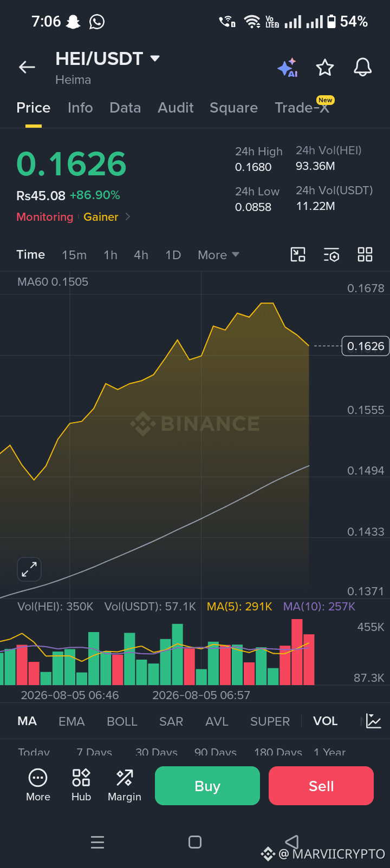Viewport: 390px width, 868px height.
Task: Select the 1D chart interval
Action: click(x=173, y=255)
